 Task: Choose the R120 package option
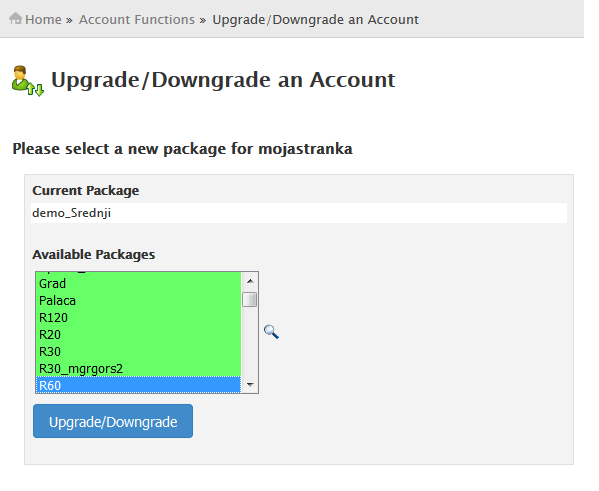click(x=138, y=318)
